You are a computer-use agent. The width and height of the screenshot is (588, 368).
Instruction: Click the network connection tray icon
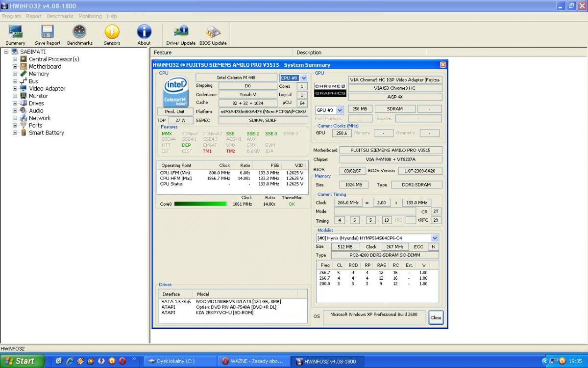coord(553,361)
